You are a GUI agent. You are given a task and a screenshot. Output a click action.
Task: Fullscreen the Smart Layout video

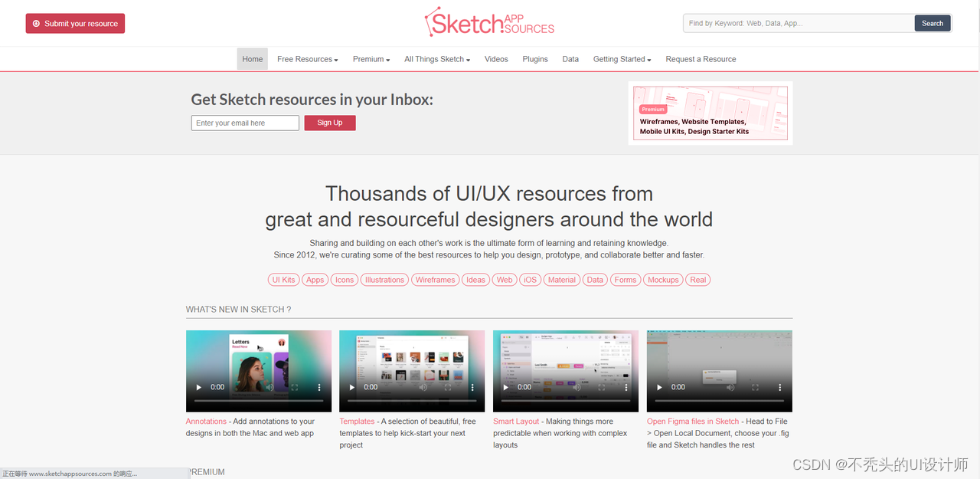coord(602,387)
